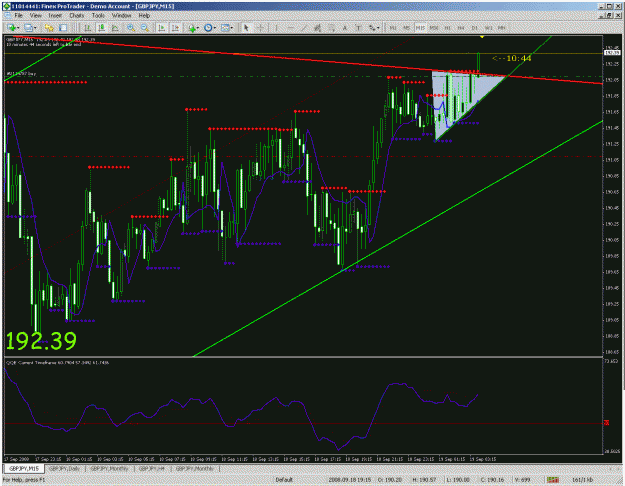This screenshot has height=486, width=625.
Task: Select the Fibonacci Retracement tool
Action: pyautogui.click(x=331, y=28)
